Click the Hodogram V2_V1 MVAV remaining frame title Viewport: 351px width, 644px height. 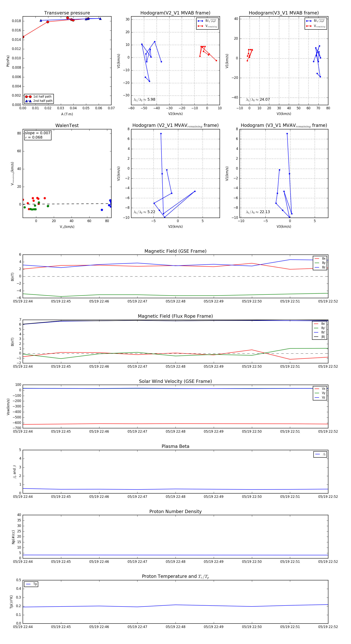tap(175, 125)
